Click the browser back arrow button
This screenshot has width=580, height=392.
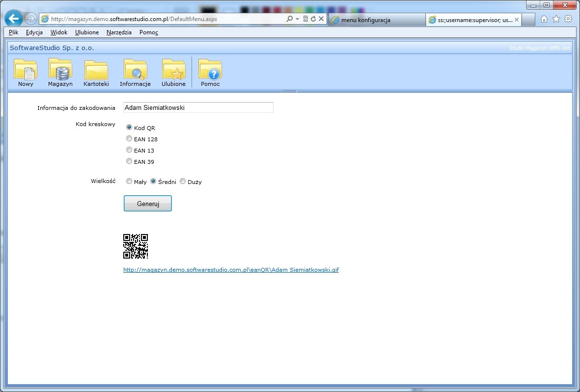[x=14, y=19]
